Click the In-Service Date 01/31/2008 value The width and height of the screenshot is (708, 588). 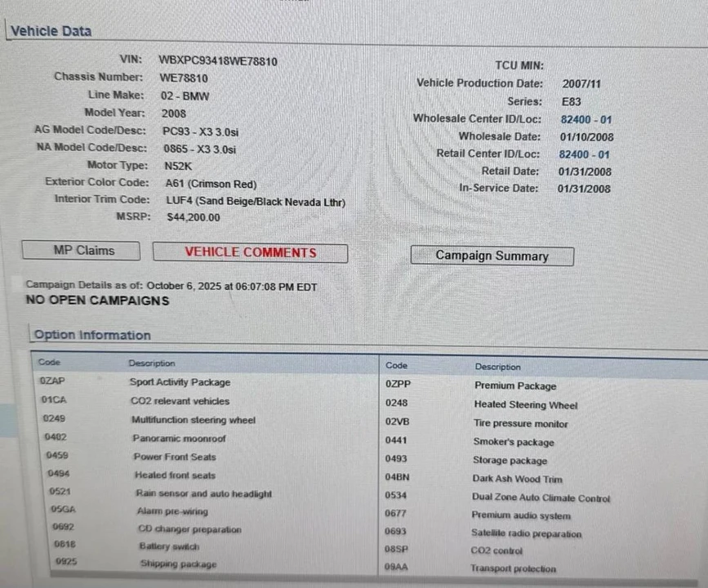[584, 189]
